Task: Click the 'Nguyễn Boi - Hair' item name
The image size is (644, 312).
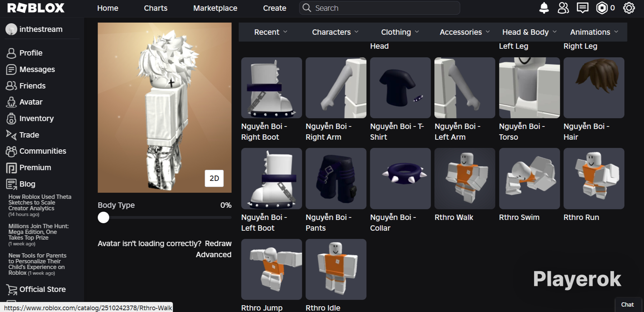Action: [x=586, y=132]
